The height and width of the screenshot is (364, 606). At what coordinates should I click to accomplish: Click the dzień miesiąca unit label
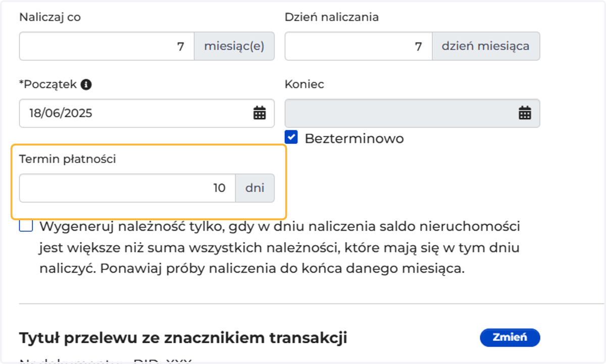pos(486,46)
